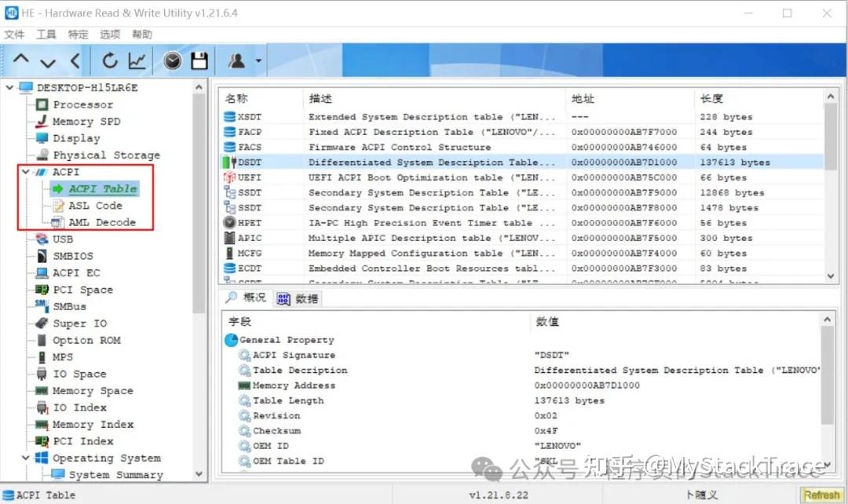Select ACPI Table tree item
The height and width of the screenshot is (504, 848).
[102, 188]
